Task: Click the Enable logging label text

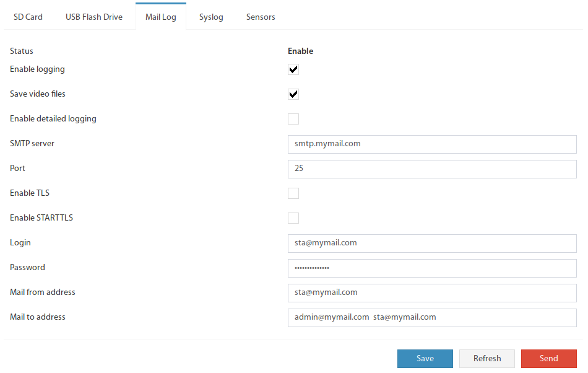Action: [37, 69]
